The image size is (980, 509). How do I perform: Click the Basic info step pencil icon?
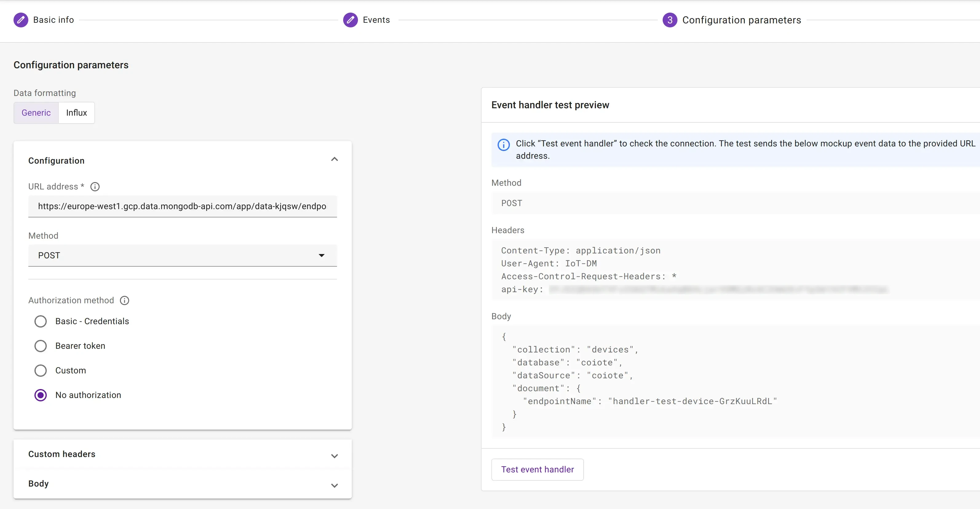click(21, 20)
